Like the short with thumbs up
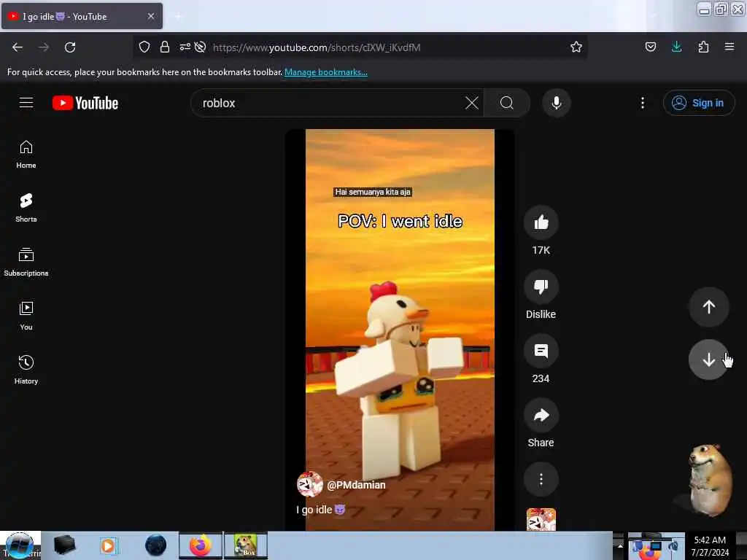Image resolution: width=747 pixels, height=560 pixels. 541,222
